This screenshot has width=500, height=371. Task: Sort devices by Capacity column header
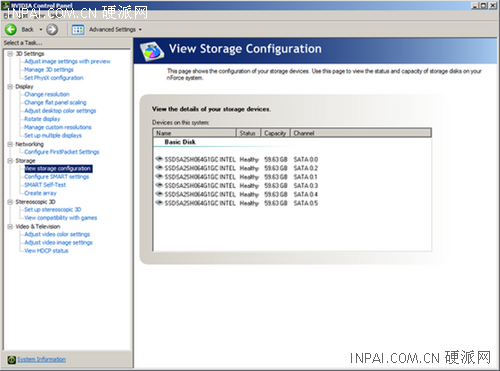(x=275, y=133)
